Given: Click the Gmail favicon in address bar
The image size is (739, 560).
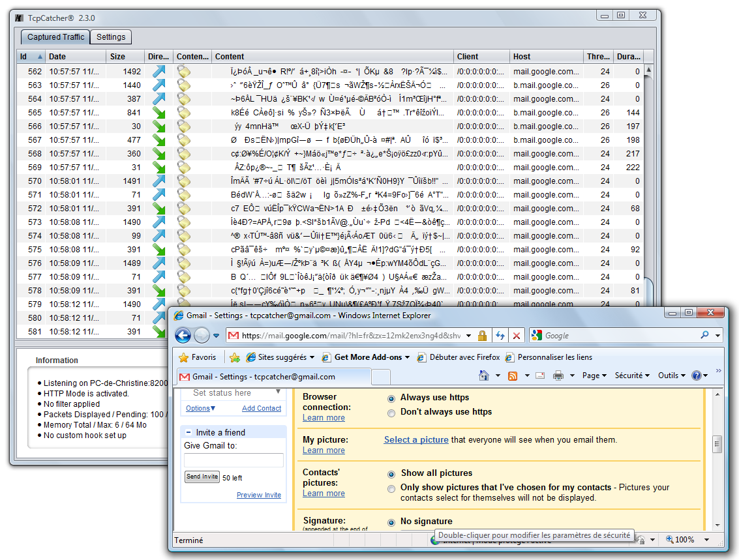Looking at the screenshot, I should (x=234, y=335).
